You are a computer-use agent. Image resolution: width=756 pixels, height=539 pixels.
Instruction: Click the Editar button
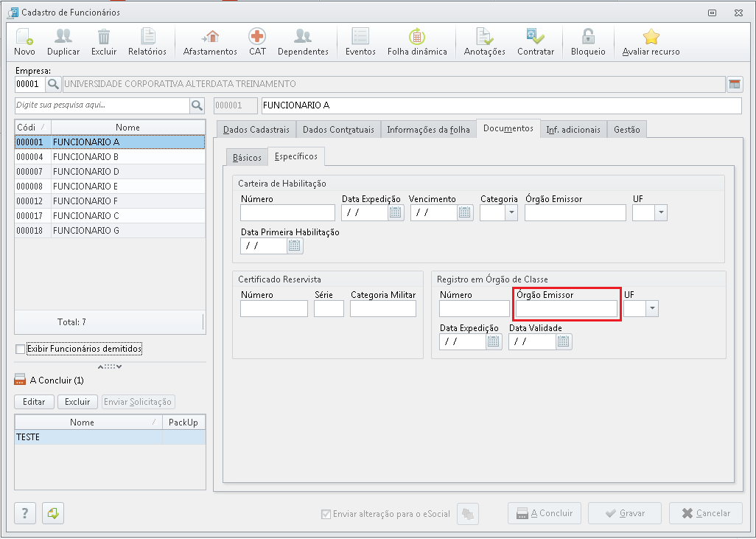[34, 401]
